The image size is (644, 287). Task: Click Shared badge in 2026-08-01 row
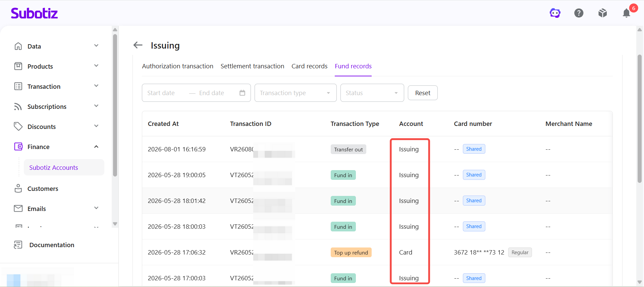474,149
